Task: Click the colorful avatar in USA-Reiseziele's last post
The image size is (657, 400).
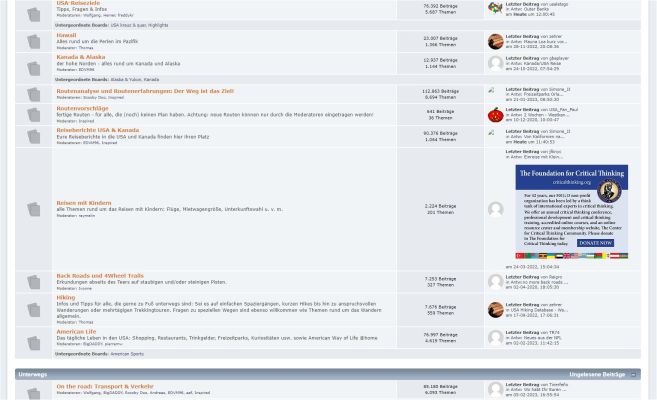Action: point(495,8)
